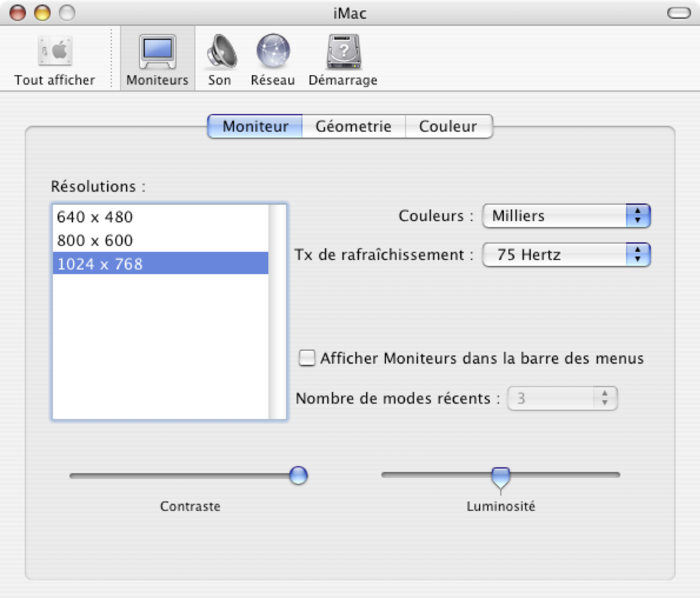The image size is (700, 598).
Task: Open the Couleurs dropdown showing Milliers
Action: pos(567,216)
